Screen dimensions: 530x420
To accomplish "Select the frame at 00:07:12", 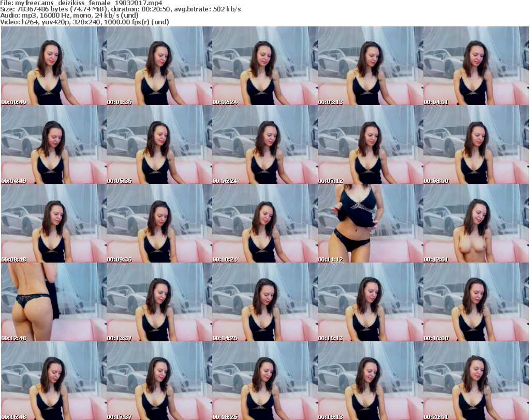I will point(371,144).
